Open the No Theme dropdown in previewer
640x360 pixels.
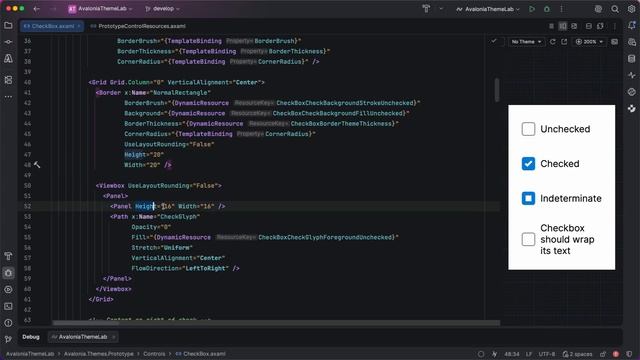pos(526,42)
